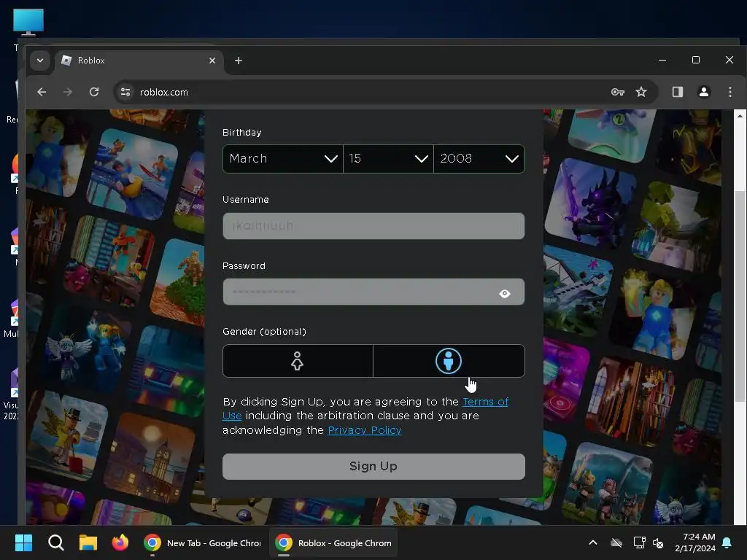Open the birthday day dropdown showing 15
Image resolution: width=747 pixels, height=560 pixels.
tap(388, 158)
